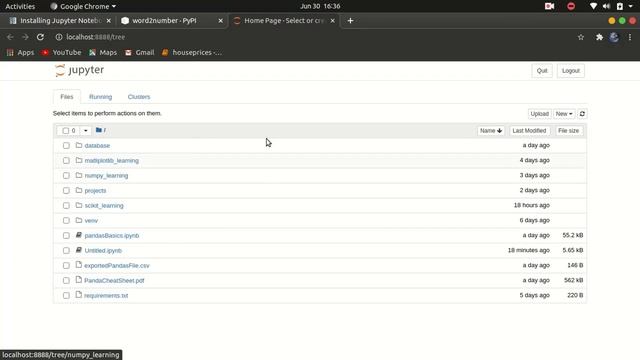Image resolution: width=640 pixels, height=360 pixels.
Task: Check the venv folder checkbox
Action: (66, 220)
